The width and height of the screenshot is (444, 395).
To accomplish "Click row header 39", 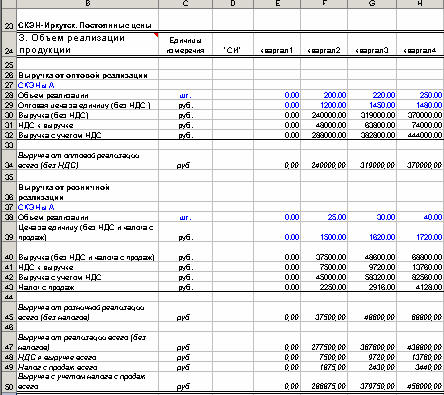I will [x=9, y=232].
